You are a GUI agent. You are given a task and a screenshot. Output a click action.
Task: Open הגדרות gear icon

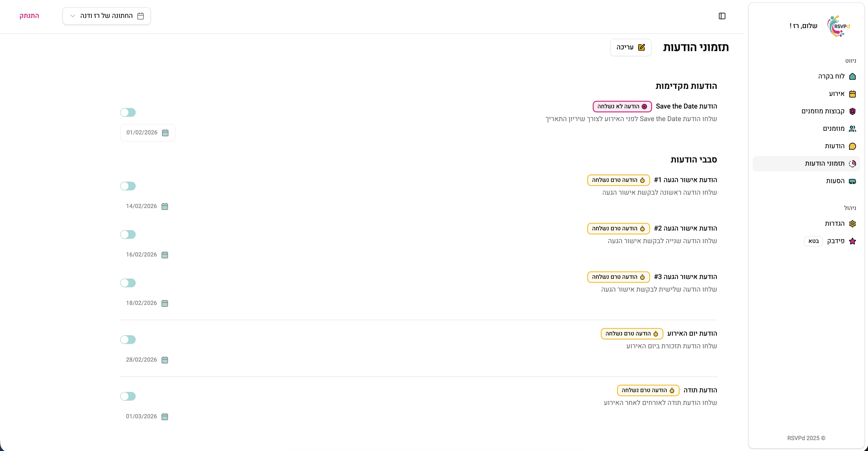coord(852,224)
